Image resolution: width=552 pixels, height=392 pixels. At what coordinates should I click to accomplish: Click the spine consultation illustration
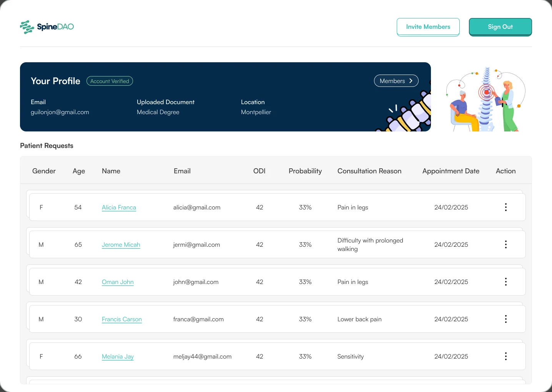485,99
